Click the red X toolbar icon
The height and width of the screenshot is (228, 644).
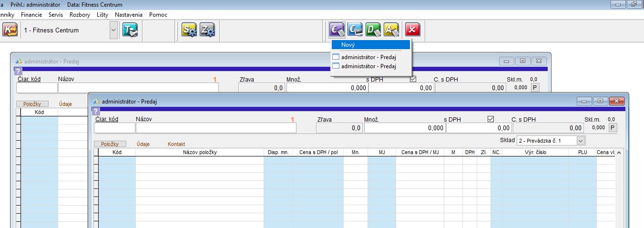tap(412, 31)
